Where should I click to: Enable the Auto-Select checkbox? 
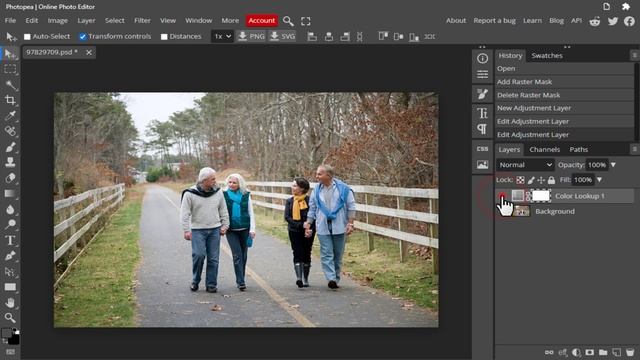[x=27, y=37]
